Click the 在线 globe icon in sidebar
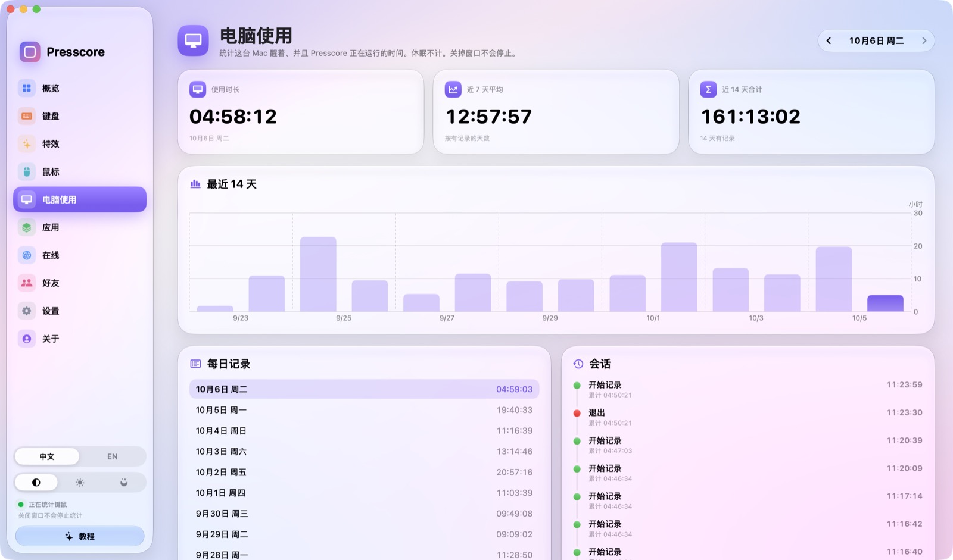The image size is (953, 560). [x=27, y=255]
